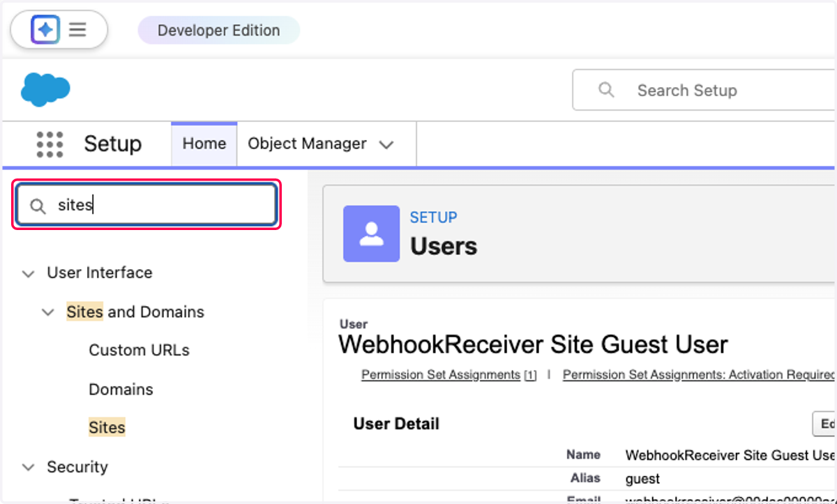837x504 pixels.
Task: Click the sparkle assistant icon
Action: pos(45,30)
